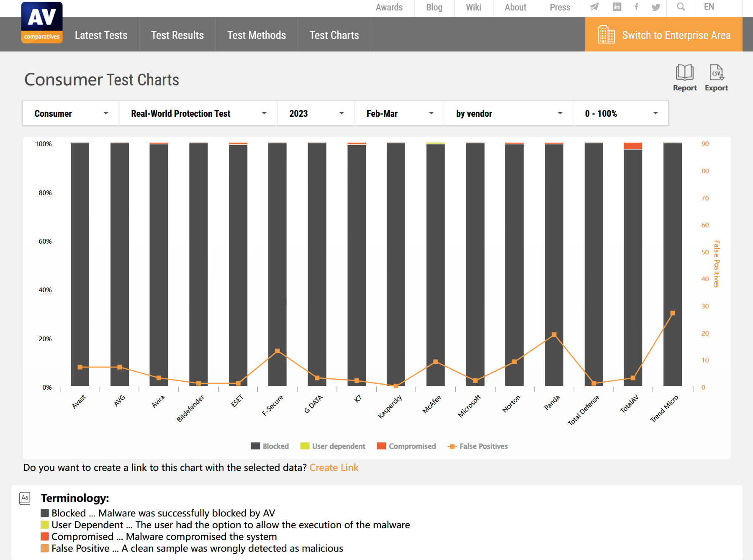Toggle Blocked series in chart legend
The height and width of the screenshot is (560, 753).
click(270, 446)
